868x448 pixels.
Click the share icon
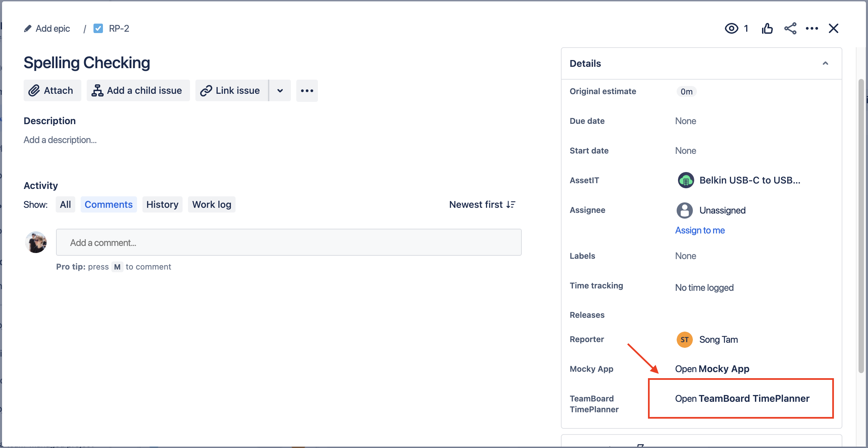coord(790,28)
